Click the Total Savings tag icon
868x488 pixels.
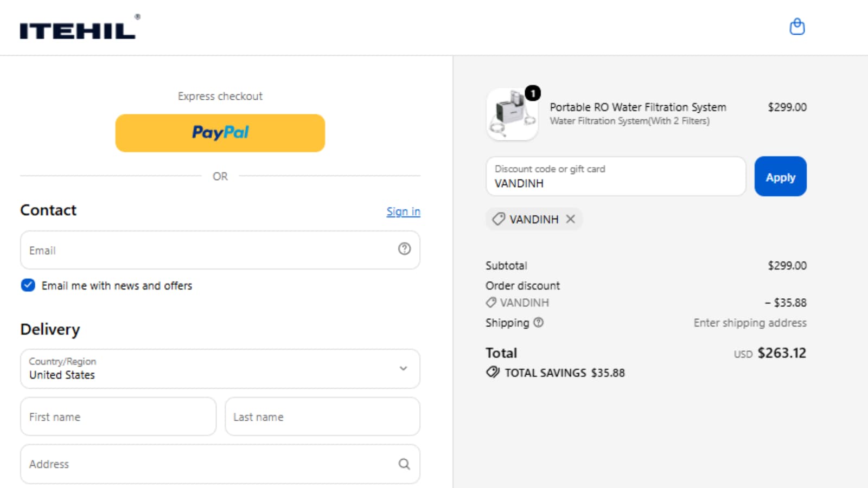(x=493, y=372)
